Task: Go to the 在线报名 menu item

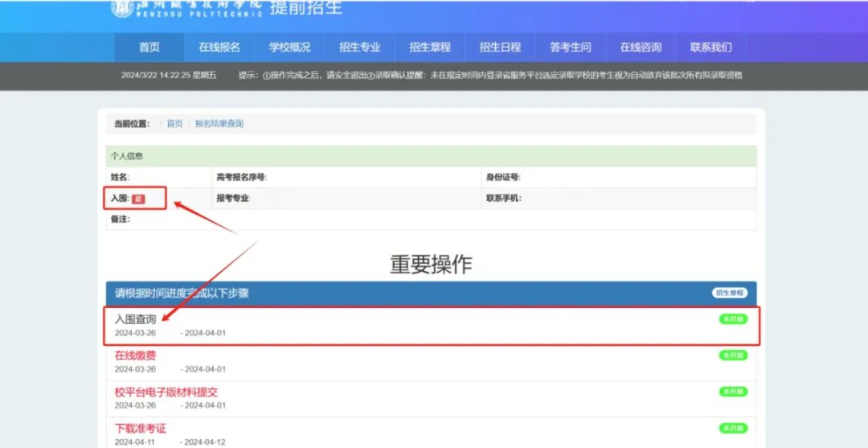Action: point(219,47)
